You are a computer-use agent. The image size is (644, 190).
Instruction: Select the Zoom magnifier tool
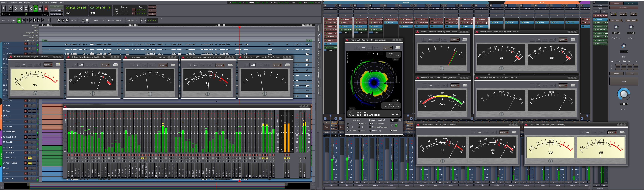[x=27, y=20]
